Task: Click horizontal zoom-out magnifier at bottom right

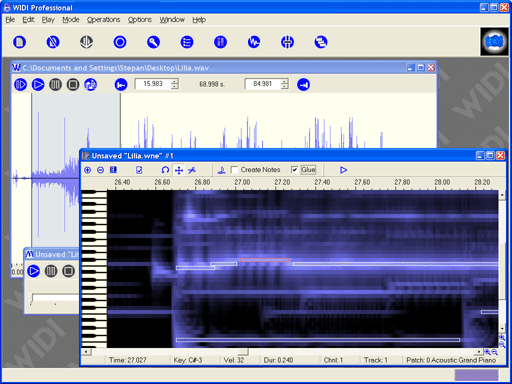Action: 495,352
